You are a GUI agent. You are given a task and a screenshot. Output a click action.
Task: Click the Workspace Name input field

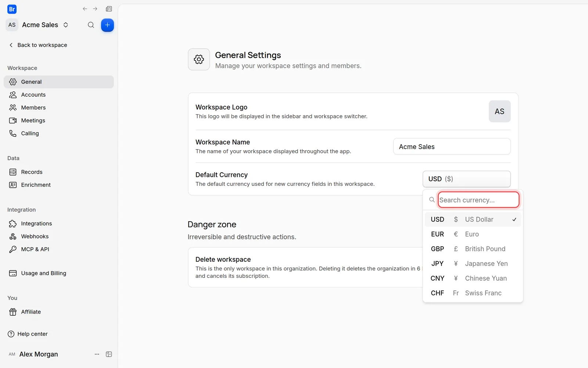point(452,146)
